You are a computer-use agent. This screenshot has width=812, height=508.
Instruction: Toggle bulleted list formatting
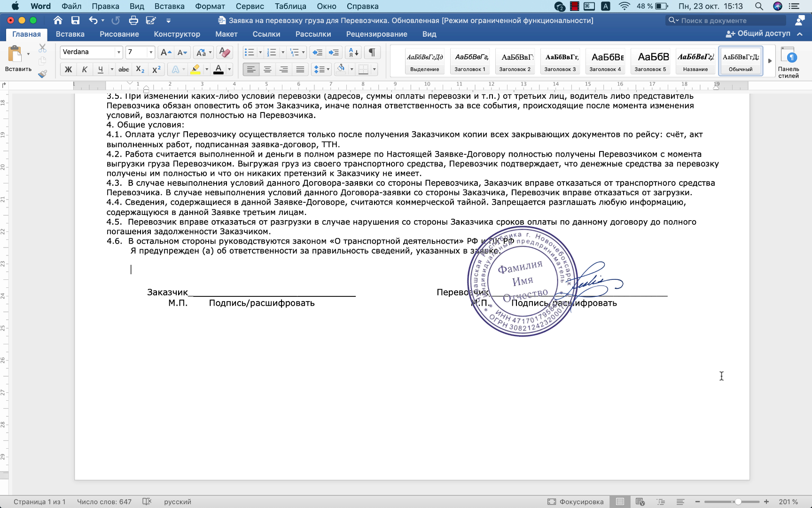coord(250,52)
